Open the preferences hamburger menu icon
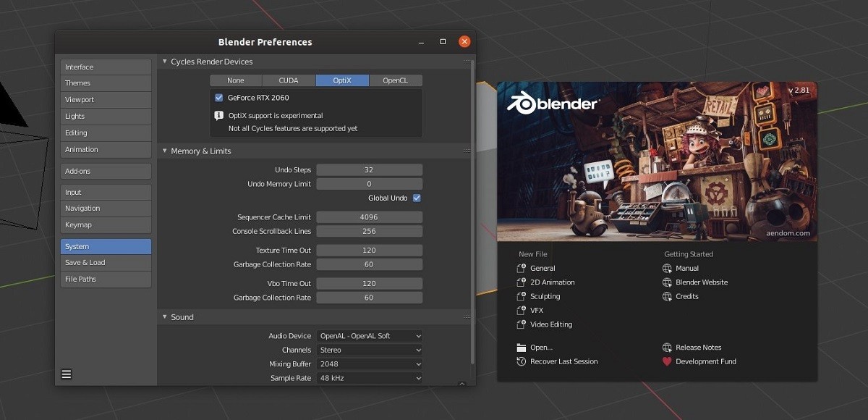Screen dimensions: 868x420 point(67,374)
